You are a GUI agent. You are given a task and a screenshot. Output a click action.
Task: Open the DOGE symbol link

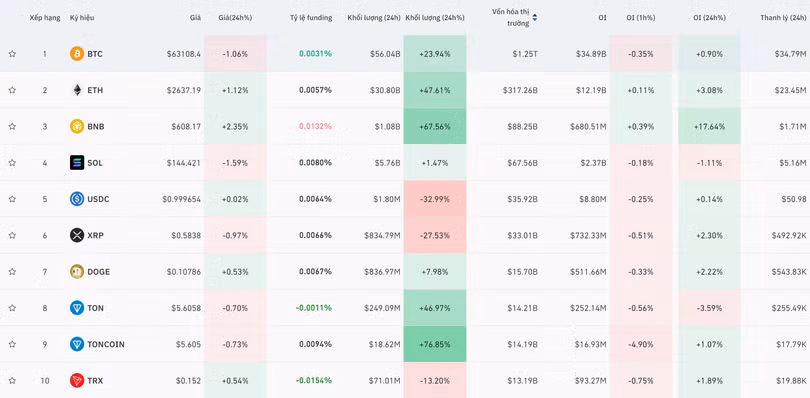[99, 271]
